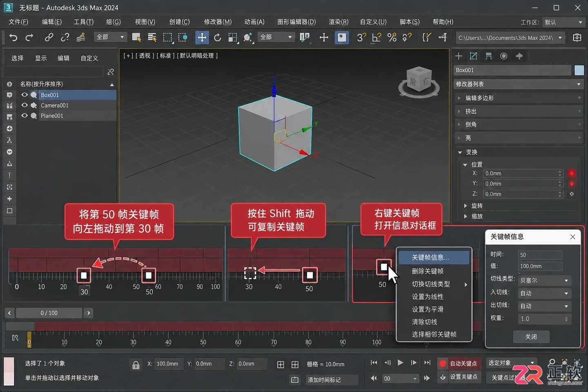Open the Display panel icon

pos(519,56)
